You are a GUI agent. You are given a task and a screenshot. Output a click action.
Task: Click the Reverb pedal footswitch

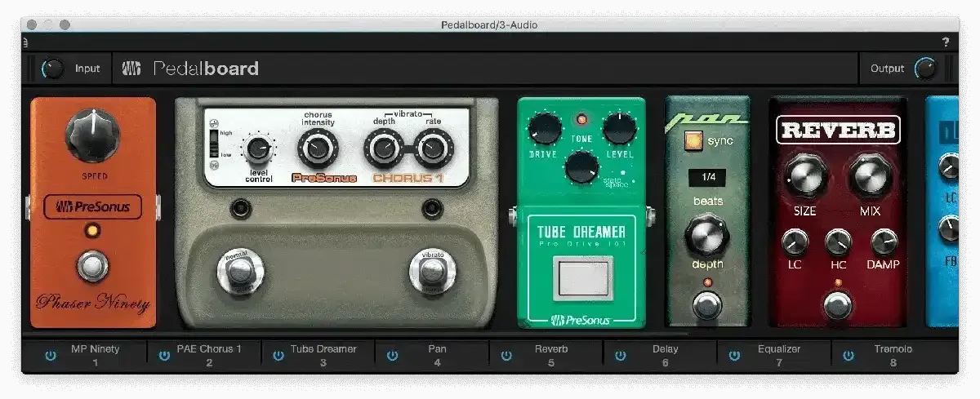837,305
